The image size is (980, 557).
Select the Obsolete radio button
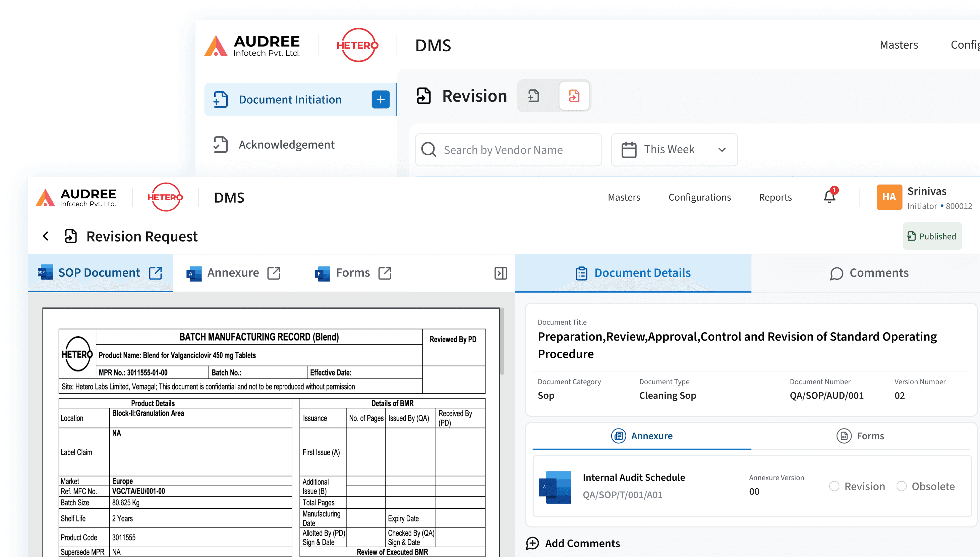[901, 486]
